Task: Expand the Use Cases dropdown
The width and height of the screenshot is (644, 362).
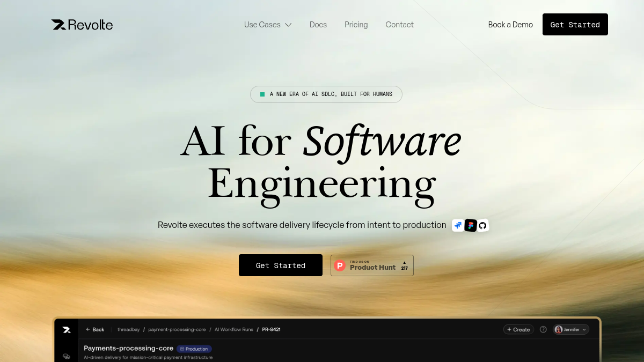Action: point(268,25)
